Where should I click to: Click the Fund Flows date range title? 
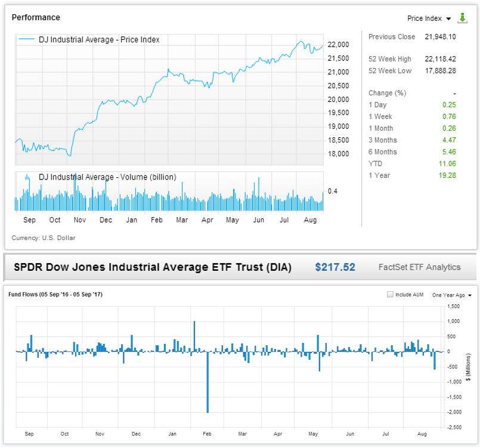coord(55,294)
